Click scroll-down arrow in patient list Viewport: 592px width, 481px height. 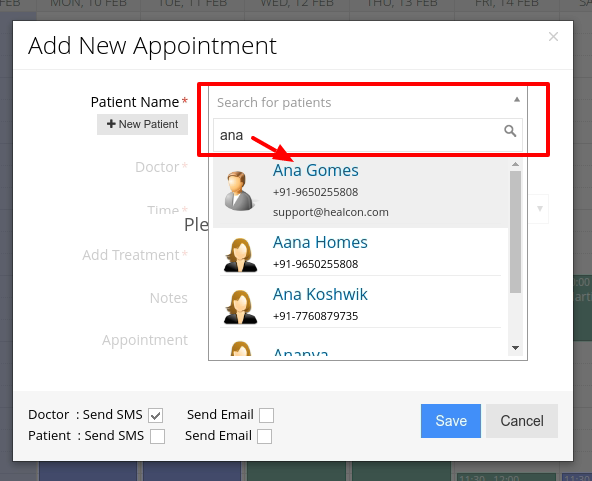click(515, 348)
